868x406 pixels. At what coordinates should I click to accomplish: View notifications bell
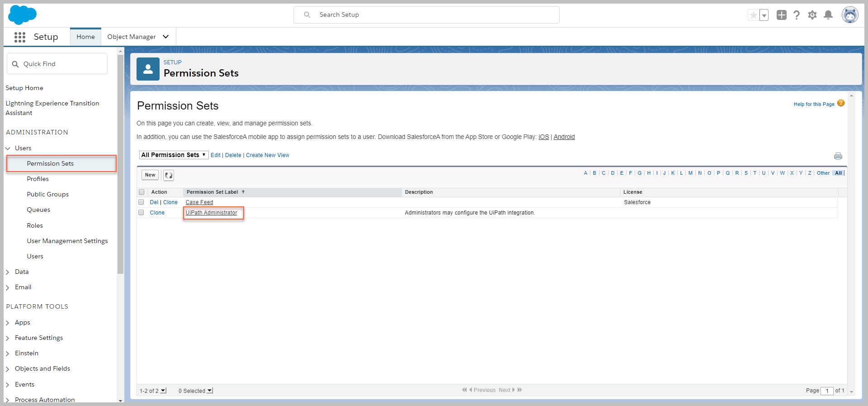click(828, 15)
